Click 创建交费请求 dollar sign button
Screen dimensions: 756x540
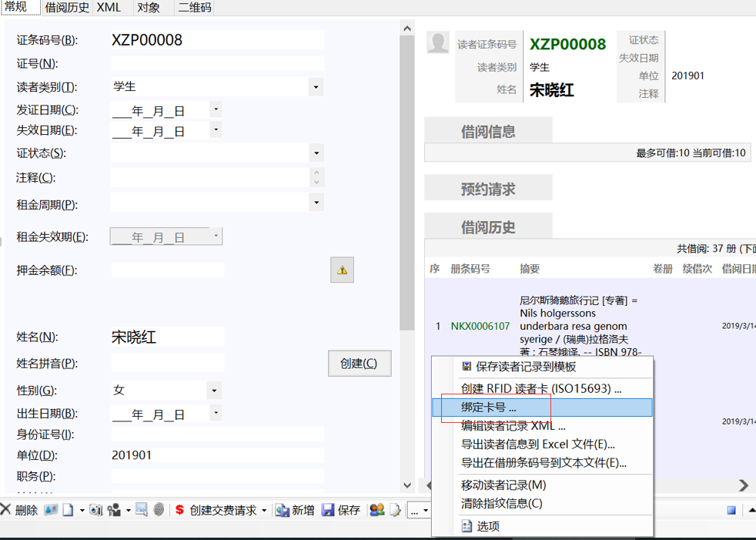pos(216,510)
